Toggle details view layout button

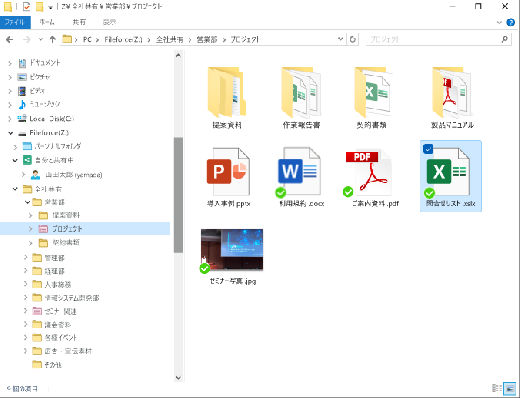497,388
